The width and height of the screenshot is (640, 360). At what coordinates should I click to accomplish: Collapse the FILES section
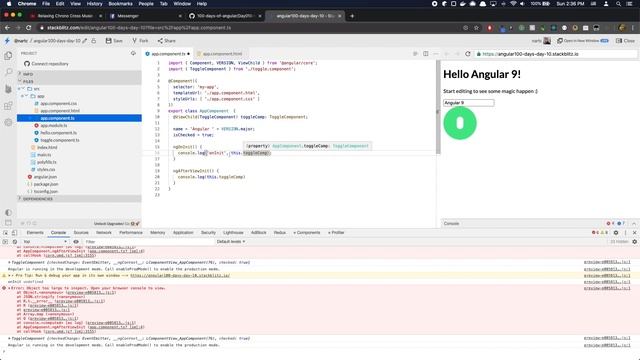[x=79, y=81]
